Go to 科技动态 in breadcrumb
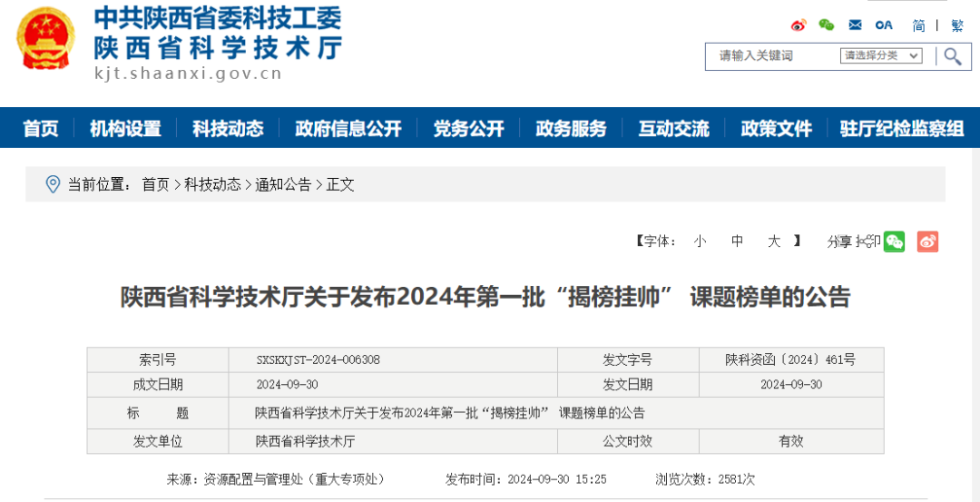980x502 pixels. point(212,184)
